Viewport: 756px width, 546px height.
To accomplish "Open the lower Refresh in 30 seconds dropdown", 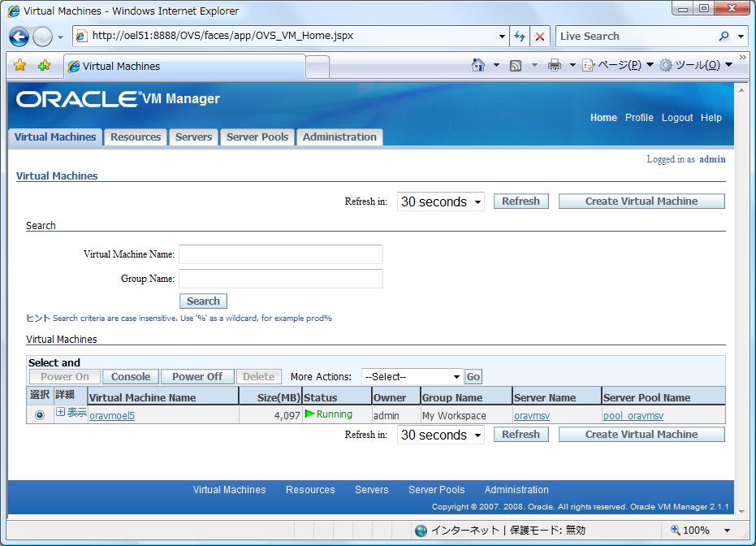I will click(441, 435).
